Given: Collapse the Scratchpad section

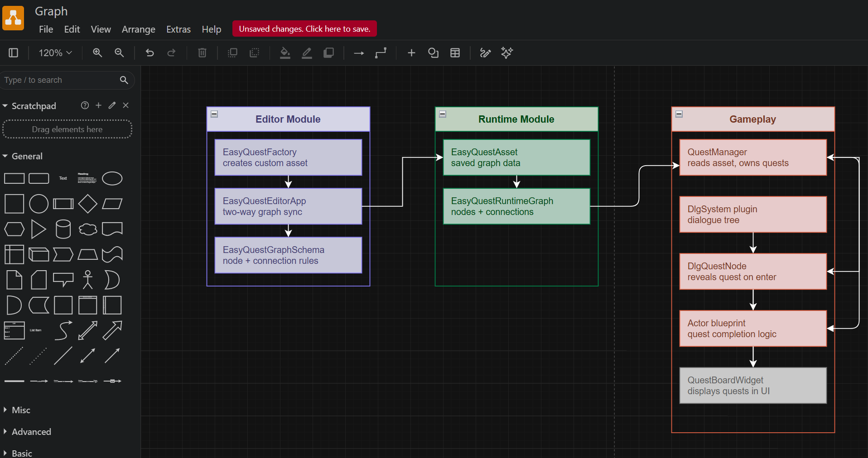Looking at the screenshot, I should tap(5, 105).
